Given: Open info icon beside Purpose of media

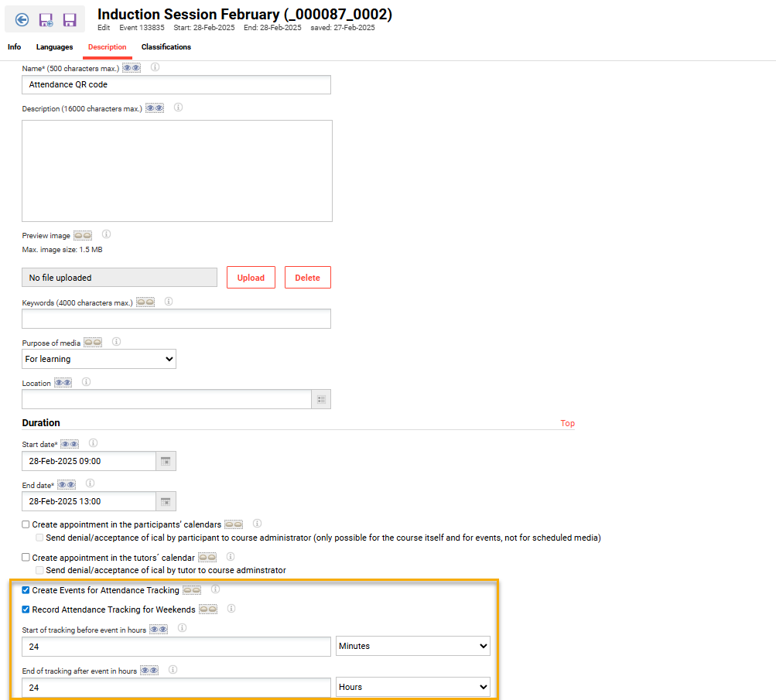Looking at the screenshot, I should (x=116, y=342).
